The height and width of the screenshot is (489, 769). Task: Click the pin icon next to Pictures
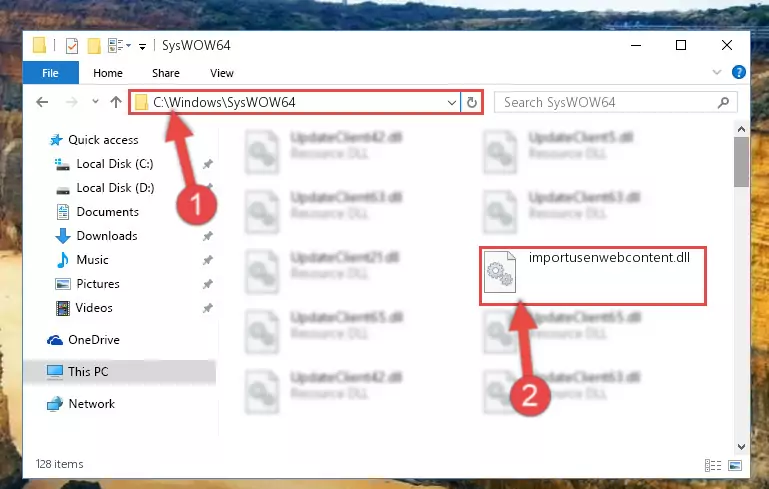tap(208, 284)
